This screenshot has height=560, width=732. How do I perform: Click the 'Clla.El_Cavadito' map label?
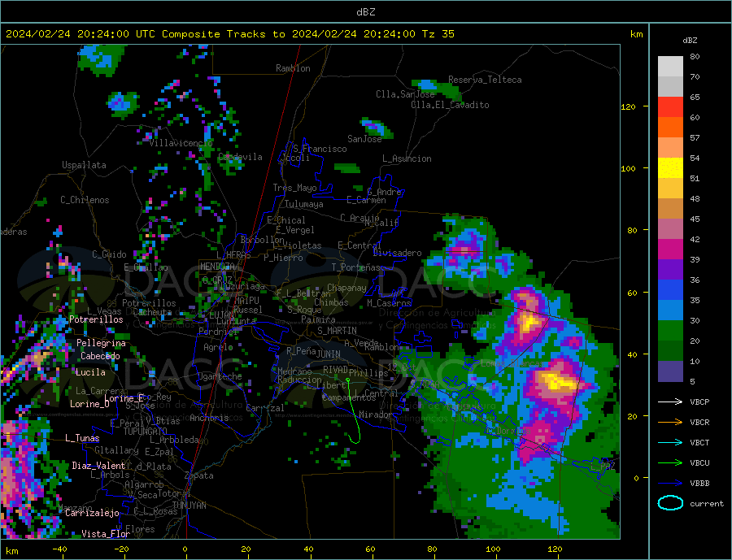pyautogui.click(x=450, y=105)
